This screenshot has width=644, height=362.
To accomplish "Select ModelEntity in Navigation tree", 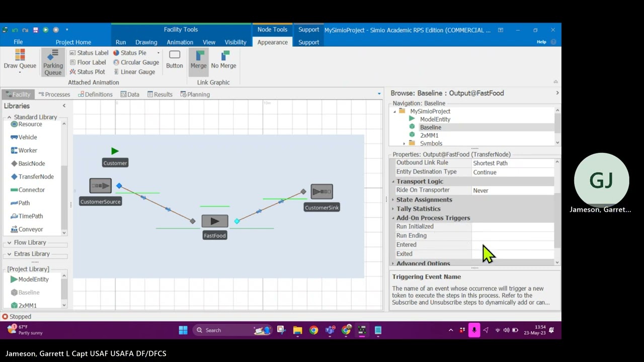I will 435,119.
